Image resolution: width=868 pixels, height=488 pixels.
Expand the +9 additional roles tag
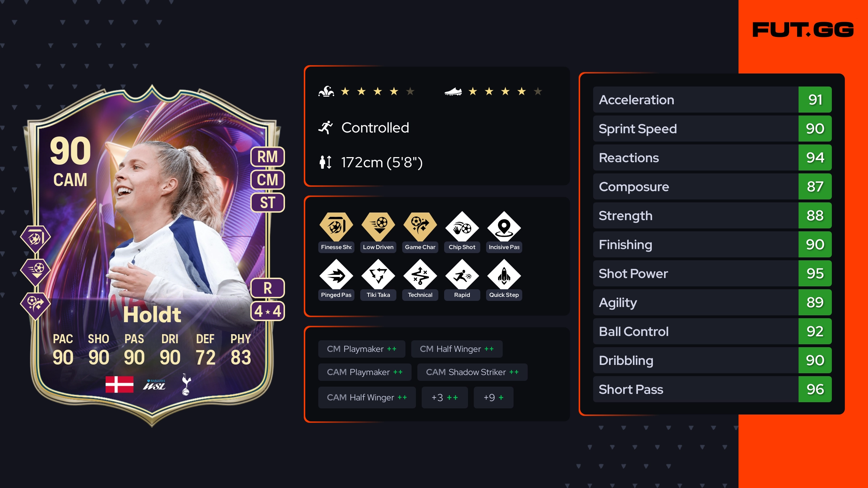(493, 397)
